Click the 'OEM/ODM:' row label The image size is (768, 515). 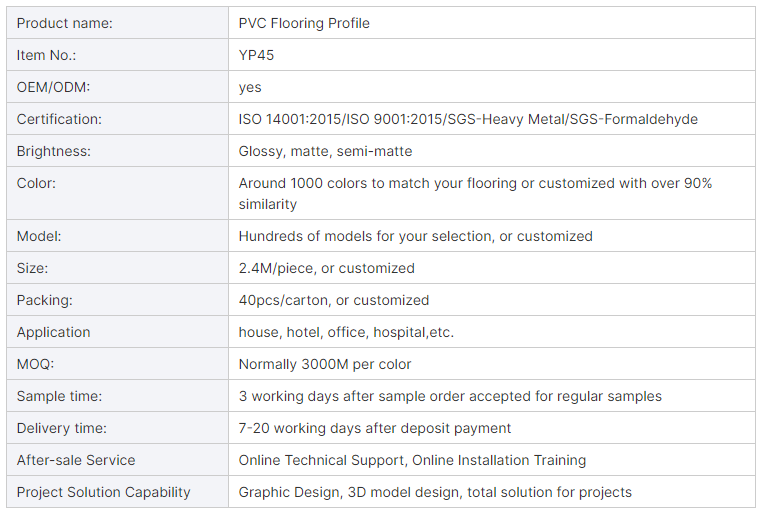(53, 87)
